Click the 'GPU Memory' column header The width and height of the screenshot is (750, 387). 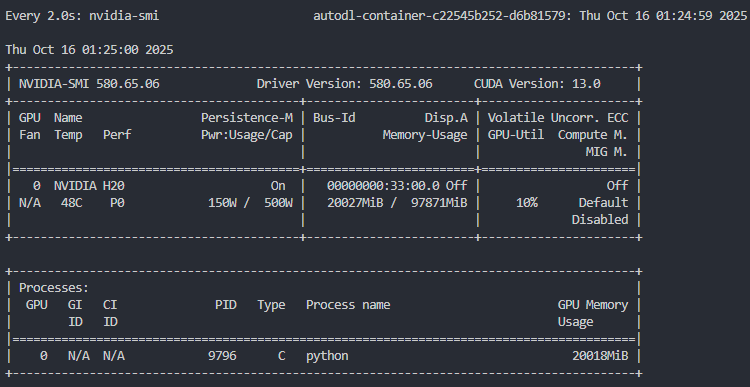593,305
